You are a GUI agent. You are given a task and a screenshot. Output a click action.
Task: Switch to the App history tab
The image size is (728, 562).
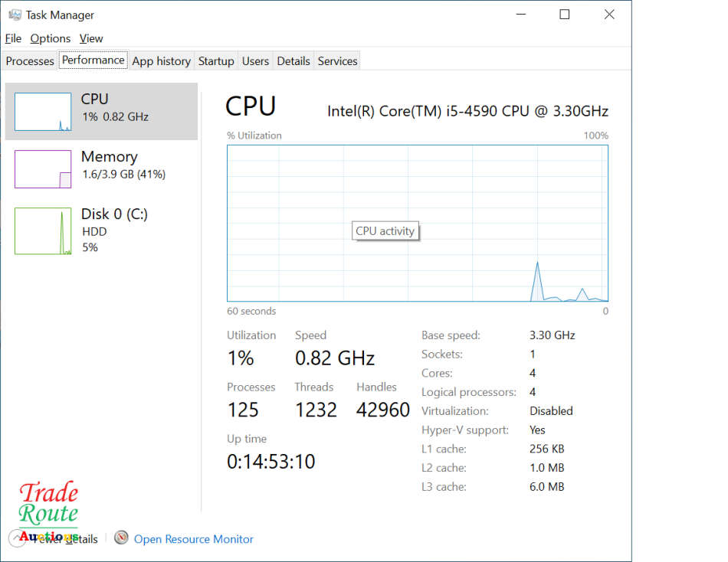coord(161,60)
